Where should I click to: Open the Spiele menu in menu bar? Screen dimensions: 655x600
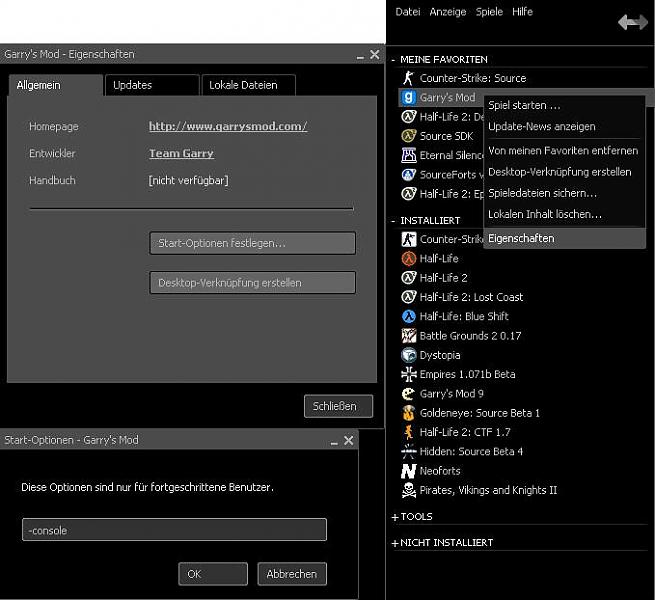click(x=489, y=12)
